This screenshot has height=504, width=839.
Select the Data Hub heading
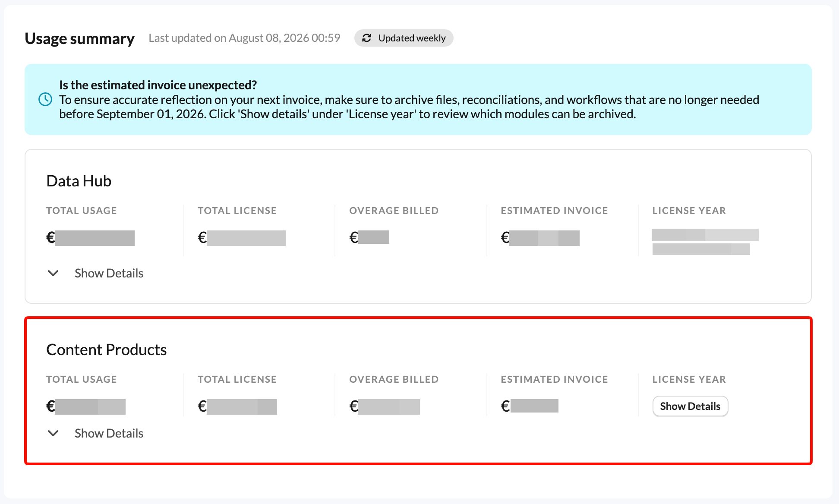click(x=79, y=181)
